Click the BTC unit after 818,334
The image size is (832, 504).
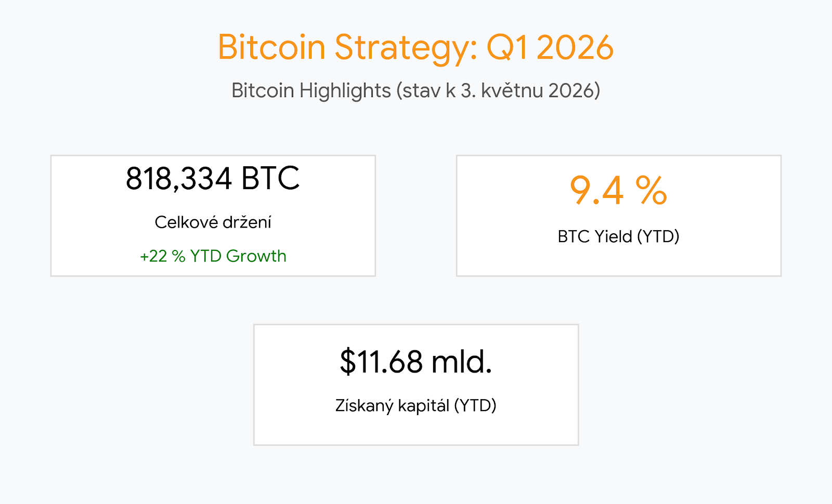(270, 178)
